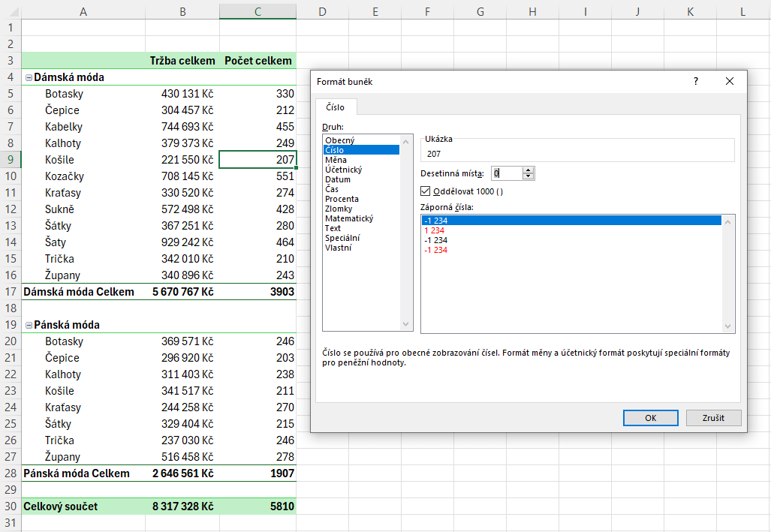Click the Zrušit button
Image resolution: width=771 pixels, height=532 pixels.
tap(712, 418)
